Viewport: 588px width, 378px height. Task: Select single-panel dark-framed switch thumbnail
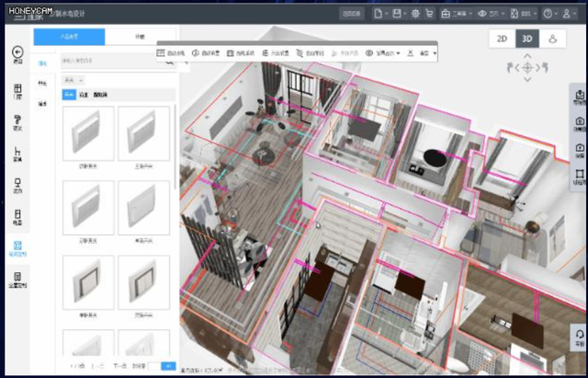[x=88, y=282]
